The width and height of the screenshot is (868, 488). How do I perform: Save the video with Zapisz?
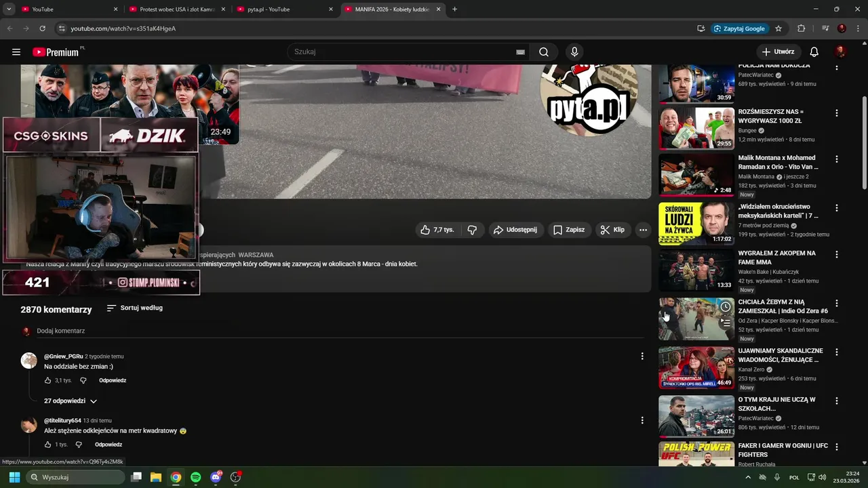click(x=568, y=230)
